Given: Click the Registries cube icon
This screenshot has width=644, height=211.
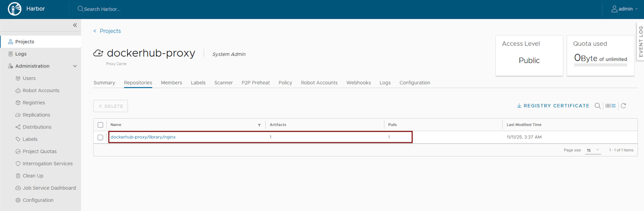Looking at the screenshot, I should [x=18, y=102].
